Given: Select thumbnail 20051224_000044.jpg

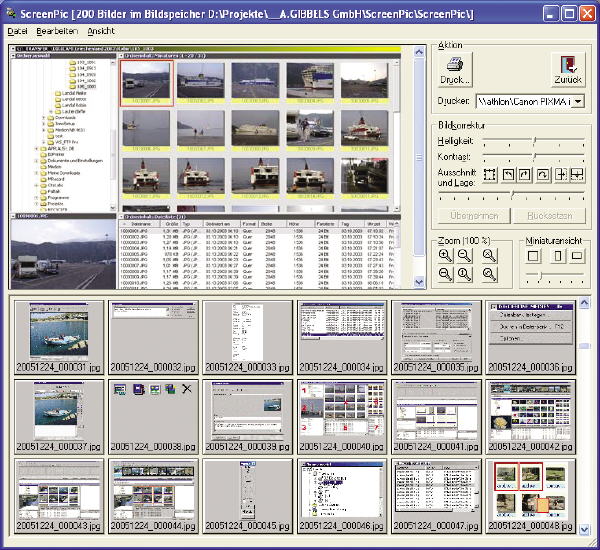Looking at the screenshot, I should tap(153, 496).
